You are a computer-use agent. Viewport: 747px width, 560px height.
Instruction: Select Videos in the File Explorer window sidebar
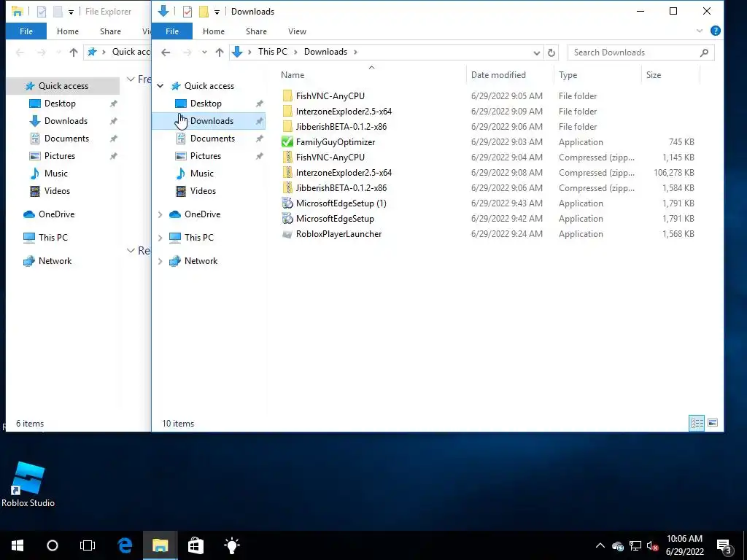pyautogui.click(x=57, y=191)
